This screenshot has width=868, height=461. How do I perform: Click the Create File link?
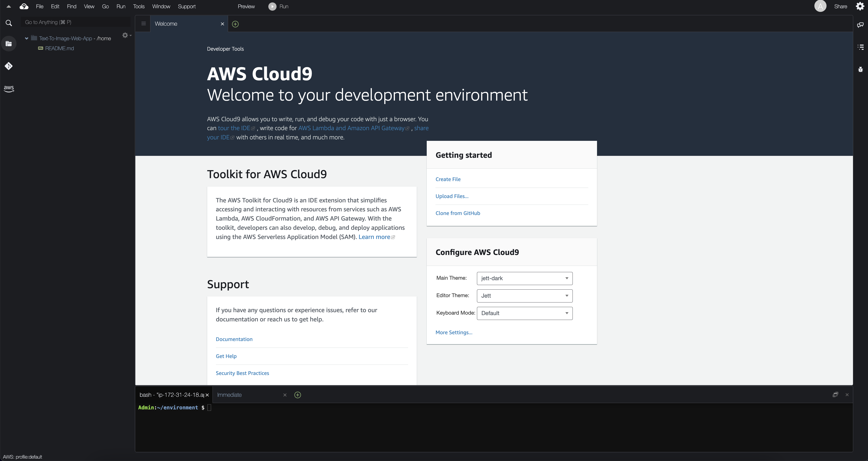448,179
